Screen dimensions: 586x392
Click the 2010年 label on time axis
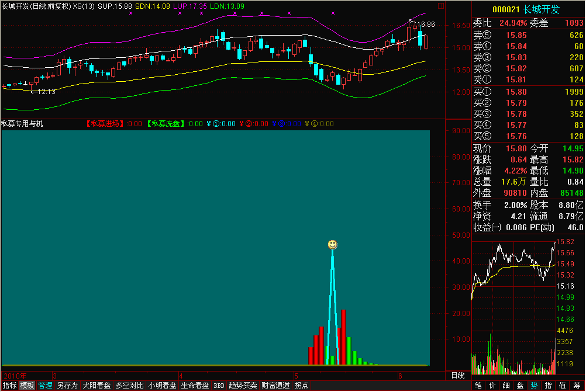pyautogui.click(x=15, y=376)
